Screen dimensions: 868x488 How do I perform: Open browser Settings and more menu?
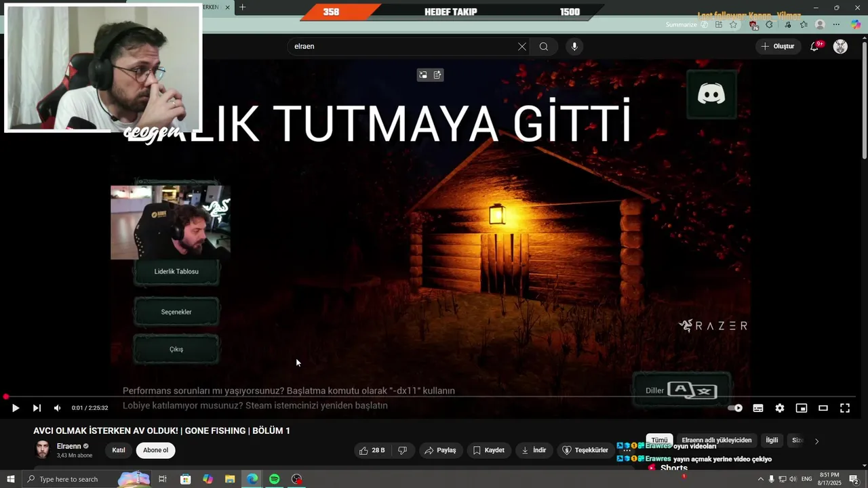[836, 24]
